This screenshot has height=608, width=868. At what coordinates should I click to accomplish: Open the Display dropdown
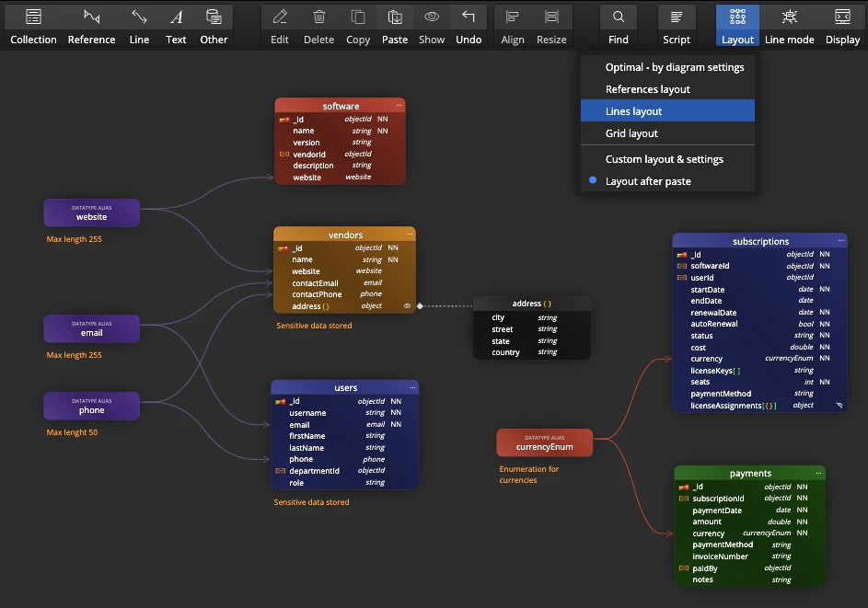(x=842, y=26)
